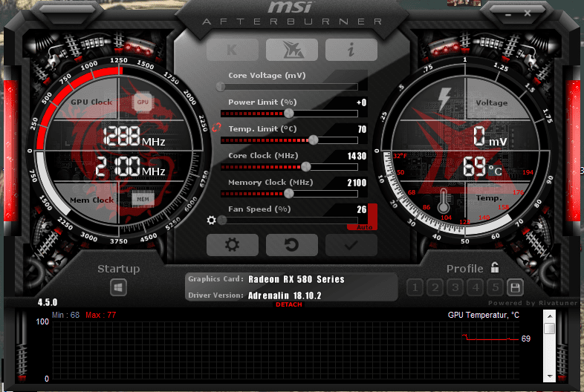Close the Afterburner window
The image size is (584, 392).
pyautogui.click(x=528, y=13)
